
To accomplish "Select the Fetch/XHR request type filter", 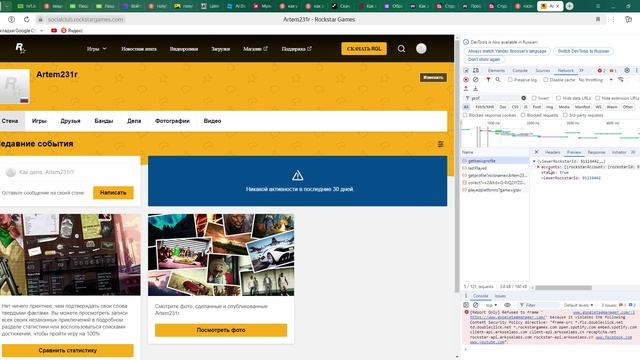I will pos(484,107).
